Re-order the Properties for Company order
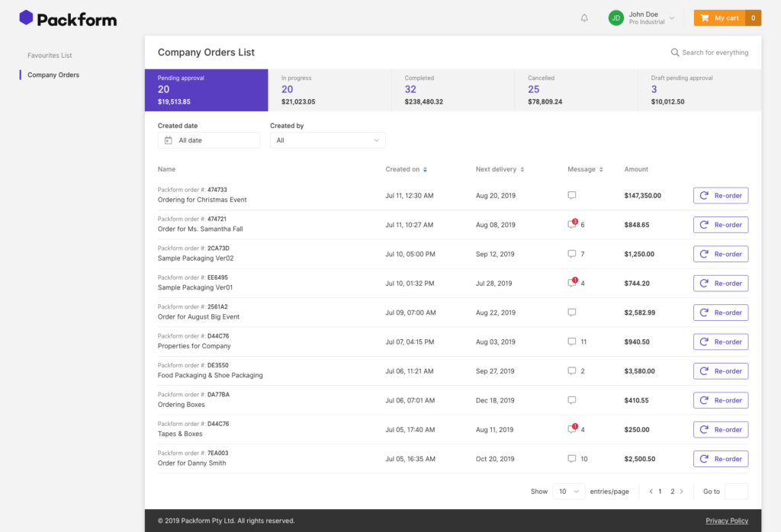This screenshot has height=532, width=781. click(721, 342)
